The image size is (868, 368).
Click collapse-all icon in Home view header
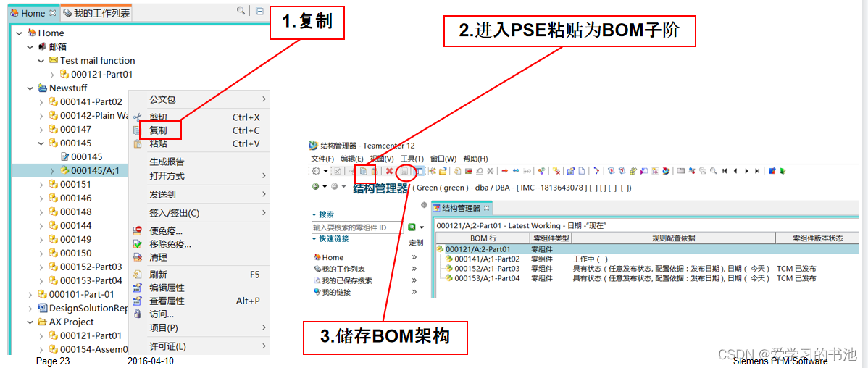(259, 11)
